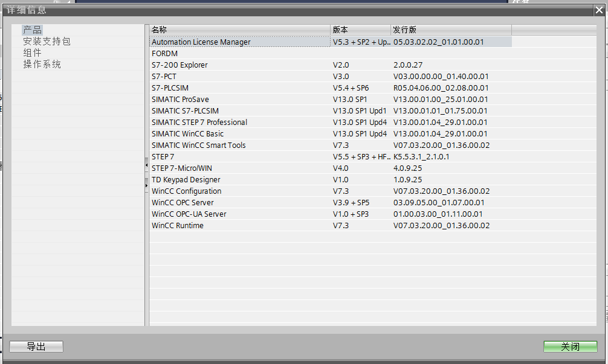
Task: Select the WinCC Configuration row
Action: click(x=331, y=191)
